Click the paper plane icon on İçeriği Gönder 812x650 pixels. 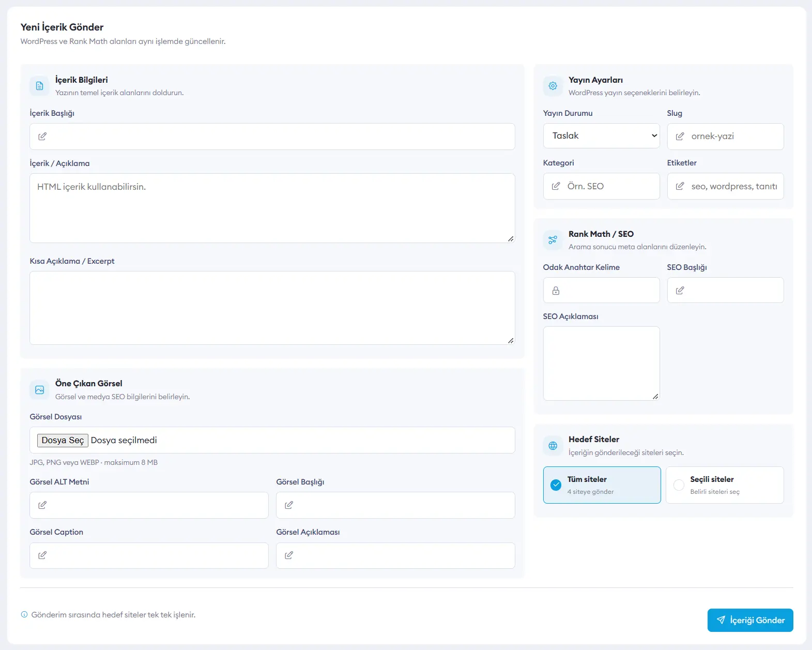click(721, 620)
